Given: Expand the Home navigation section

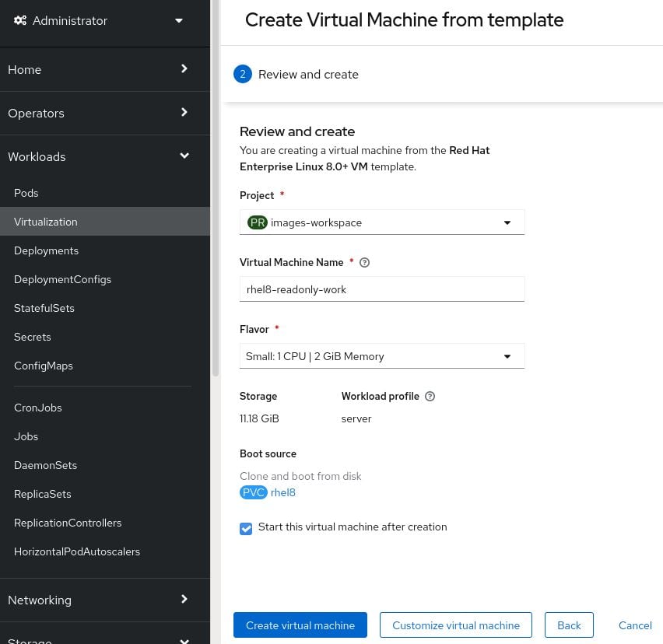Looking at the screenshot, I should [105, 69].
